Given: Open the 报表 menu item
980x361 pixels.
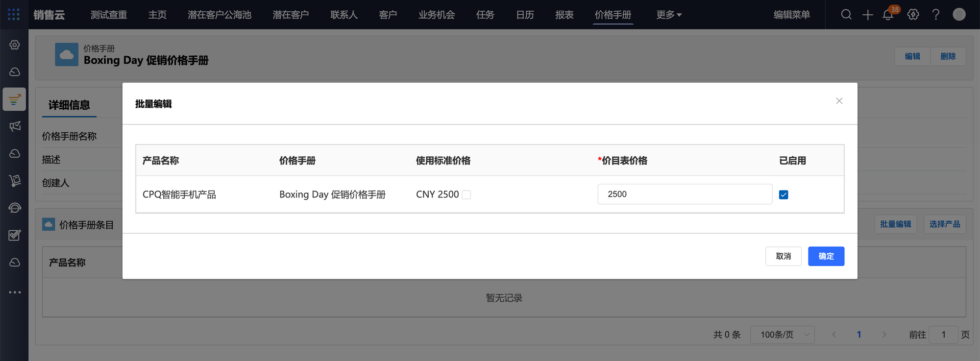Looking at the screenshot, I should pyautogui.click(x=564, y=15).
